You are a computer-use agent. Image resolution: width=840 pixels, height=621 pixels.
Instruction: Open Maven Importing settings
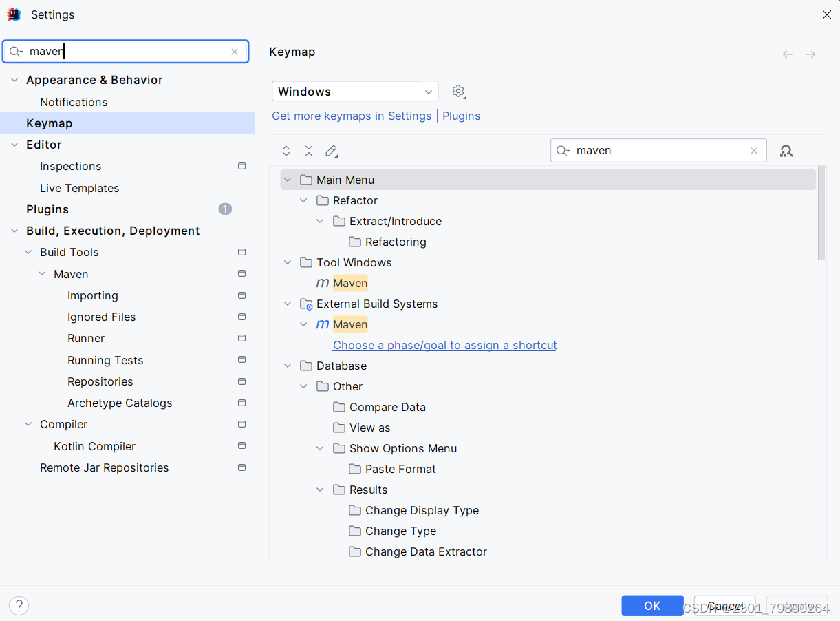[x=93, y=295]
